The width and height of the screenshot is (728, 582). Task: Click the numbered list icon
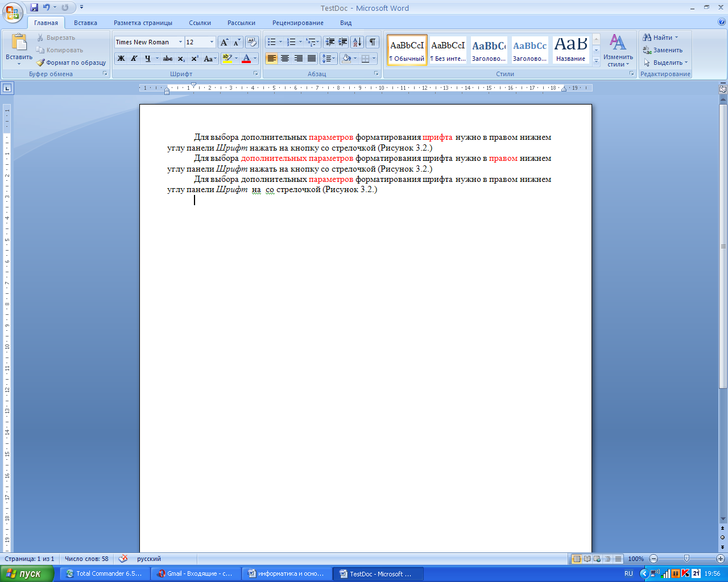coord(291,42)
